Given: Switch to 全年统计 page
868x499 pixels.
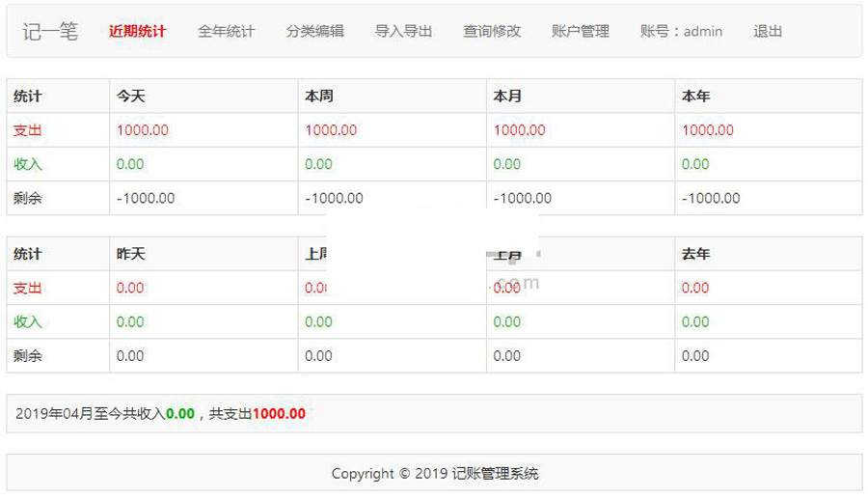Looking at the screenshot, I should 226,31.
